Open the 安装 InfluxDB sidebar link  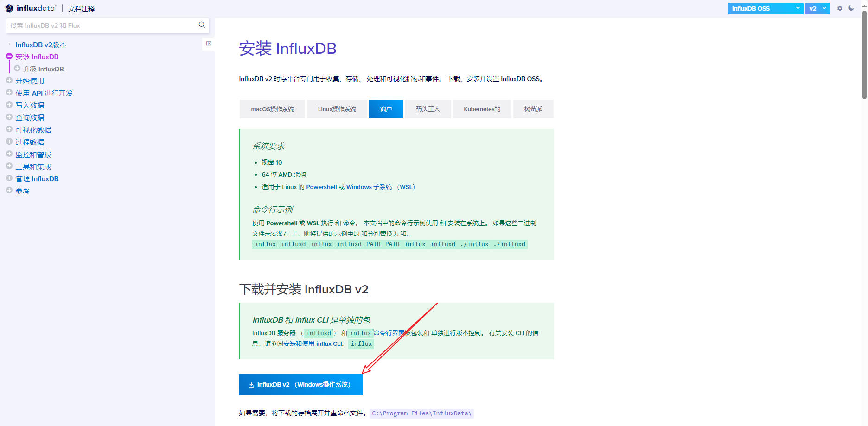pos(37,57)
